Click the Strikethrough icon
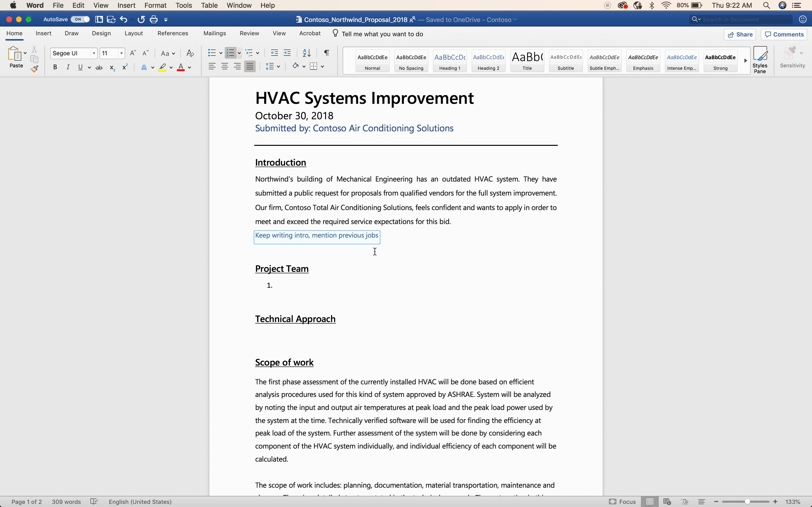 (x=99, y=67)
